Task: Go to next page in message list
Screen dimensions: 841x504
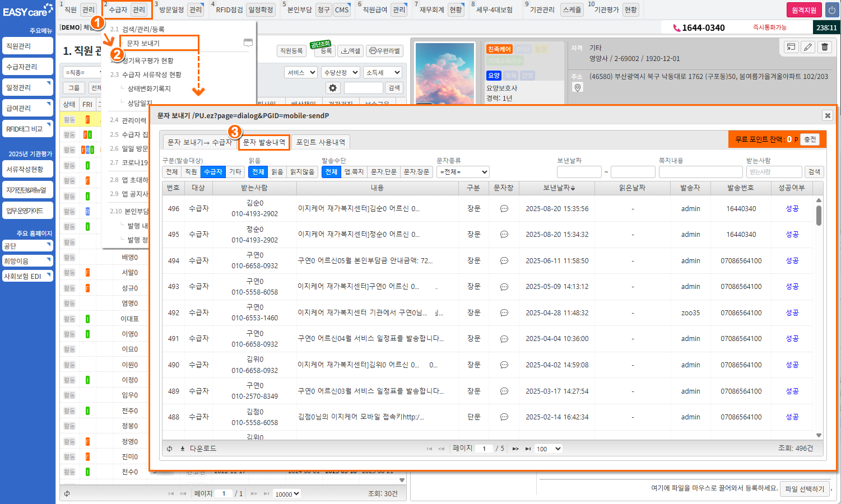Action: pos(515,449)
